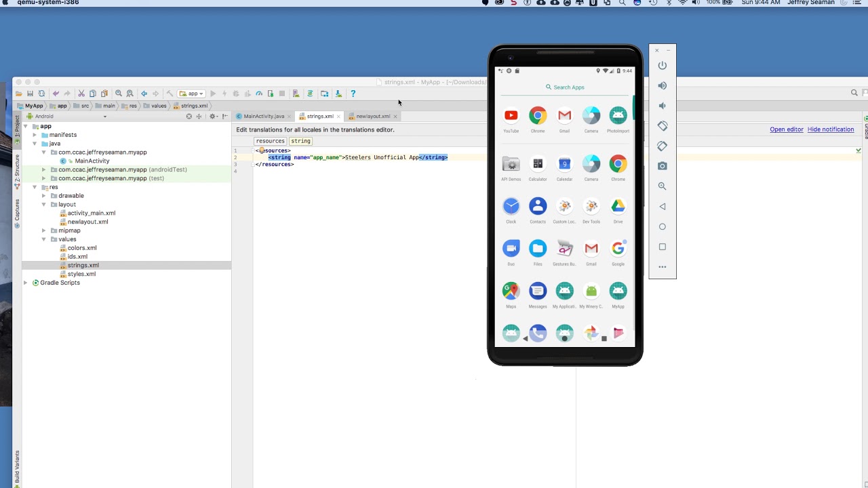Launch Calculator app in the emulator
The image size is (868, 488).
click(x=538, y=168)
